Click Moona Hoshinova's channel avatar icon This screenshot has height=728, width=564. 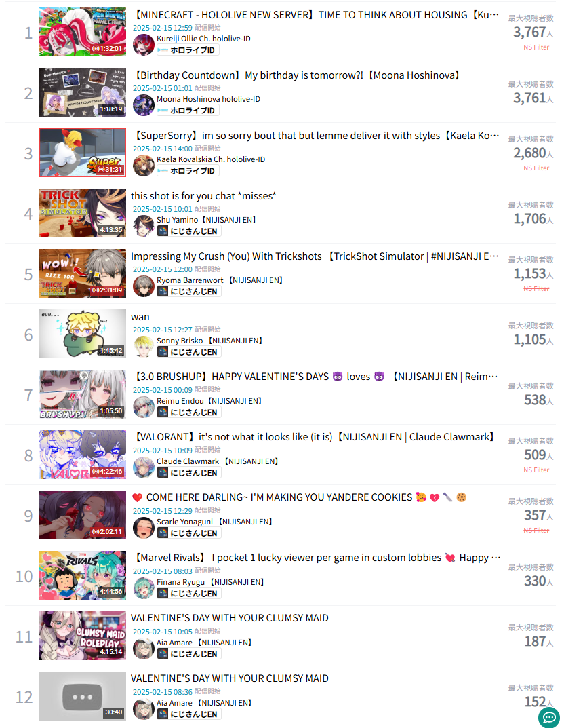[x=143, y=105]
